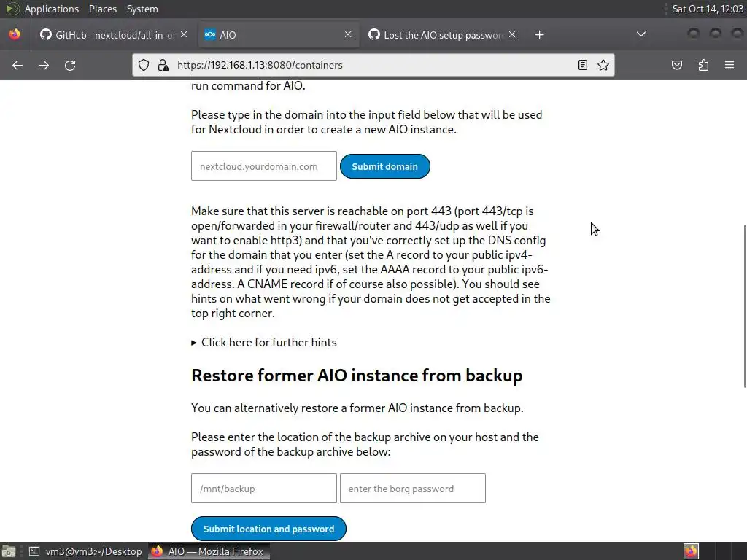Expand Click here for further hints
This screenshot has width=747, height=560.
tap(264, 343)
